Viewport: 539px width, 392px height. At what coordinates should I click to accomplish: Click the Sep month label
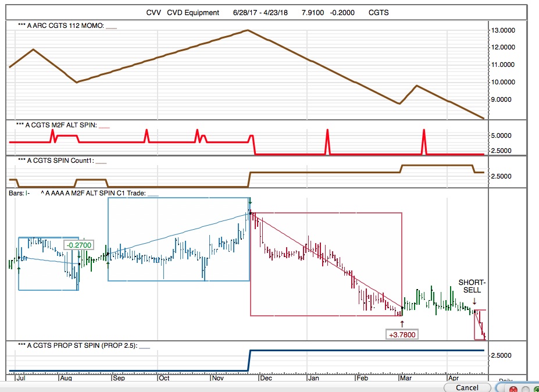coord(119,378)
